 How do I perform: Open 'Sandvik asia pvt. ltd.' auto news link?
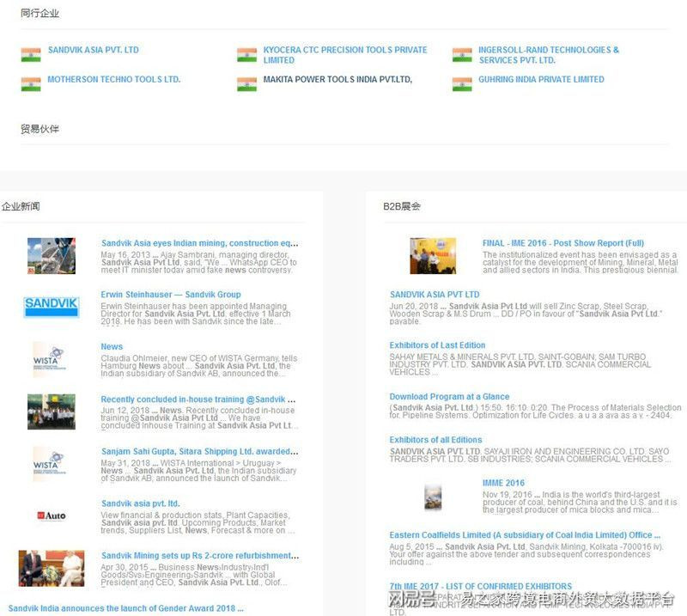141,503
